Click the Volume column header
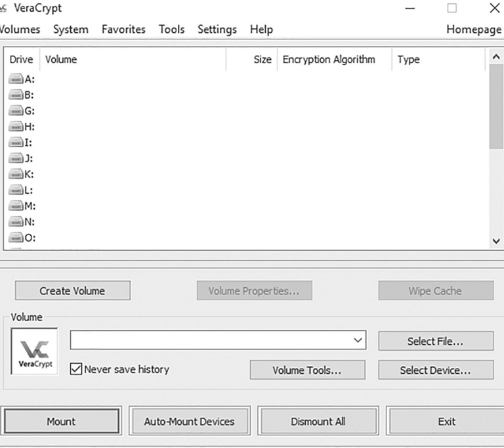 (133, 59)
